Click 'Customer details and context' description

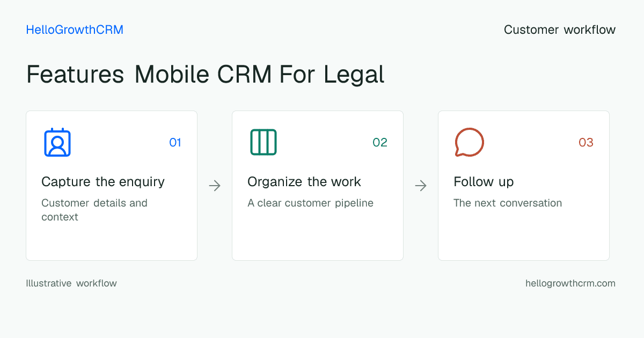(94, 210)
